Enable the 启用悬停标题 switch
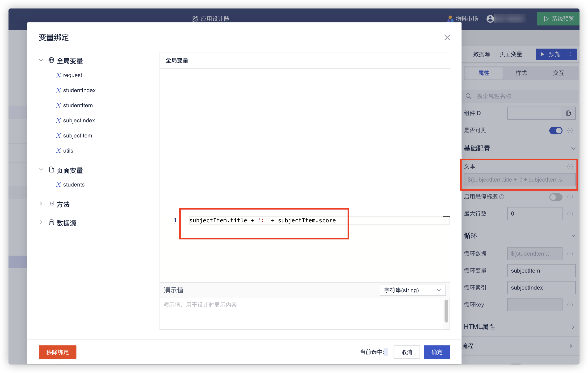The image size is (588, 373). [x=555, y=197]
